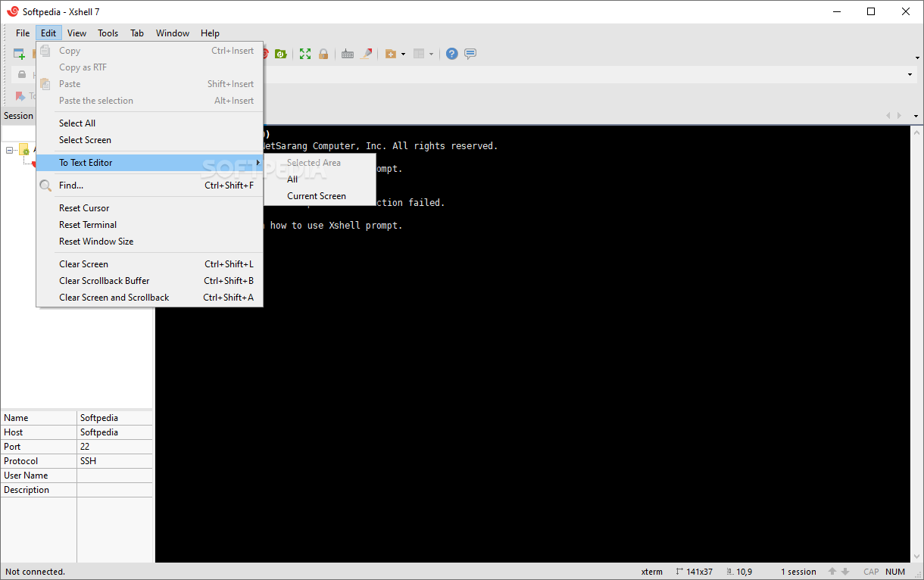The width and height of the screenshot is (924, 580).
Task: Choose Reset Terminal
Action: click(149, 225)
